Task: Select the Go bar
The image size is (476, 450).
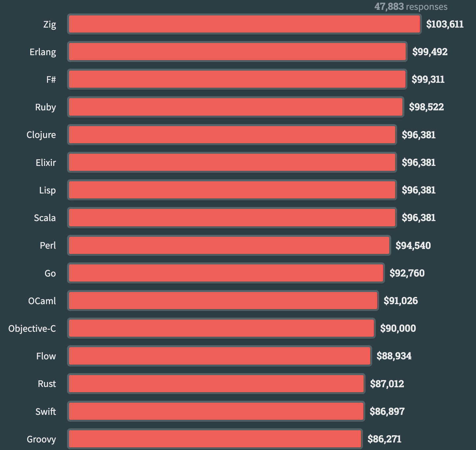Action: click(226, 273)
